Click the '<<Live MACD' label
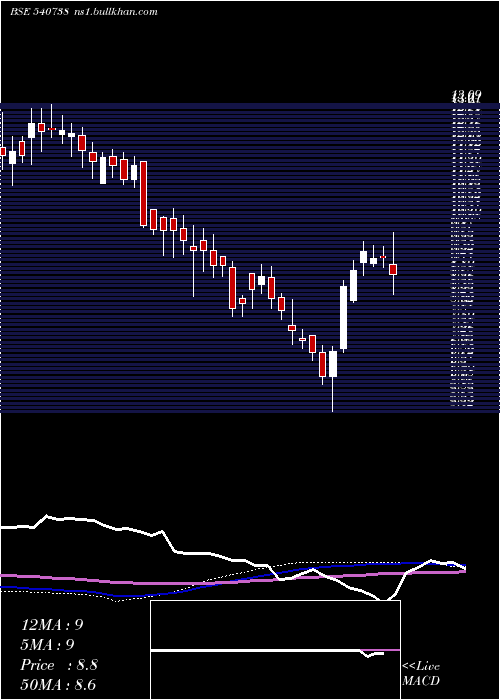 point(421,674)
